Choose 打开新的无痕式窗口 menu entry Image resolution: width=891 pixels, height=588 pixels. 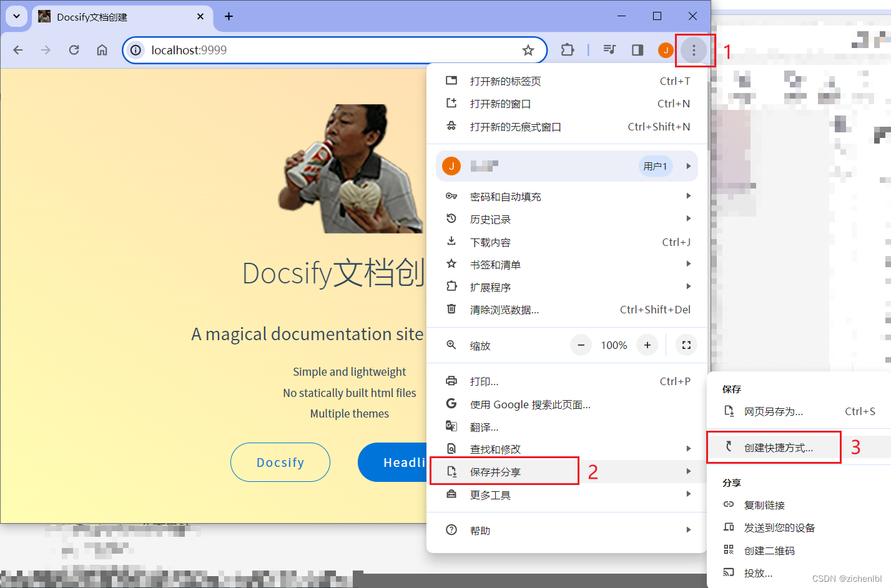pyautogui.click(x=568, y=127)
